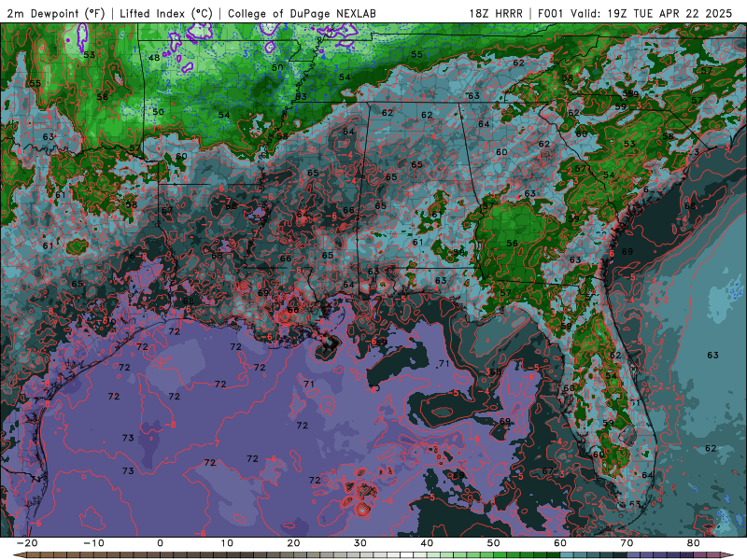747x560 pixels.
Task: Click the "80" colorbar tick label
Action: coord(694,543)
